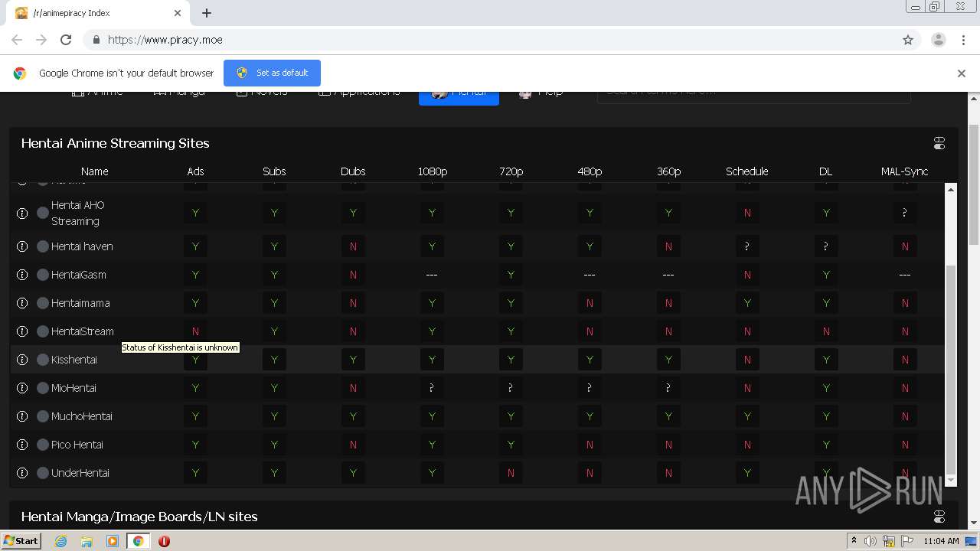Open info icon for Hentai AHO Streaming

[x=22, y=213]
